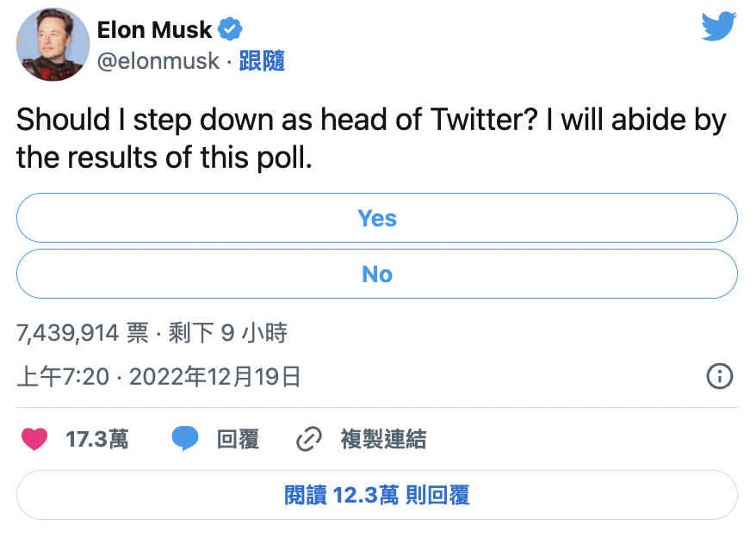Screen dimensions: 756x537
Task: Click the 7,439,914 票 vote count
Action: (83, 332)
